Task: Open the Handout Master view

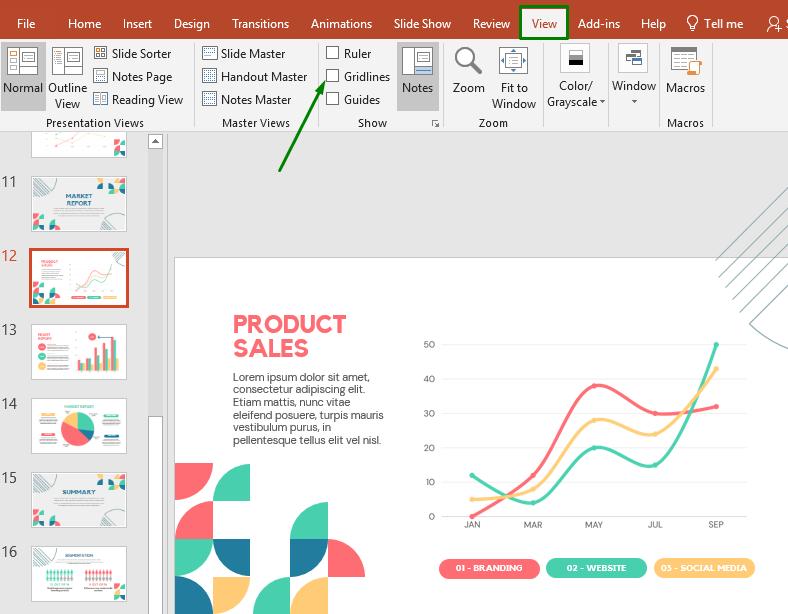Action: click(x=254, y=76)
